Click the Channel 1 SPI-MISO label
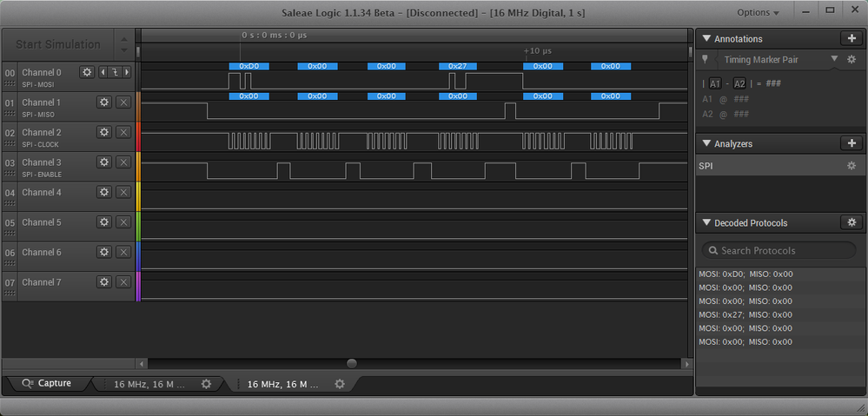Image resolution: width=868 pixels, height=416 pixels. [x=38, y=115]
